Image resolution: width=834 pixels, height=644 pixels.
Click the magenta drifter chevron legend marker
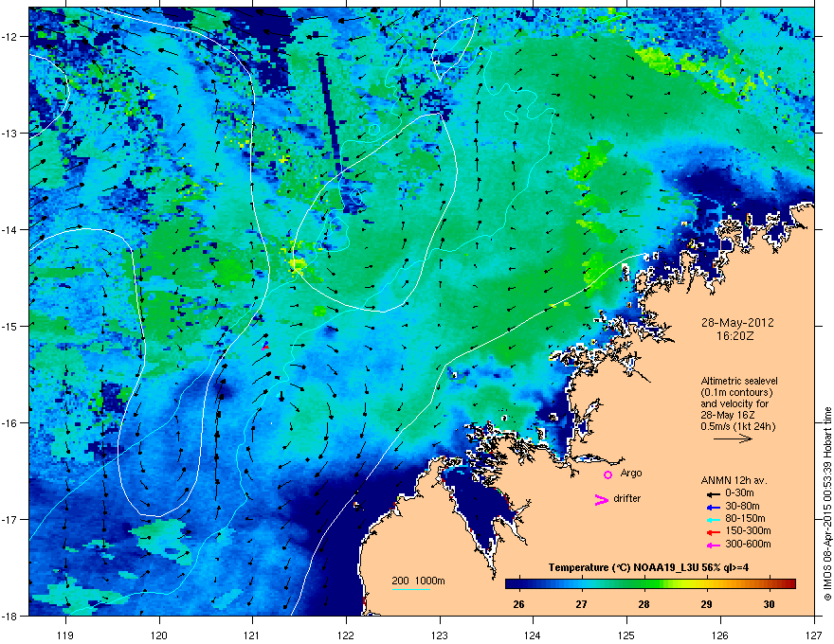point(601,499)
